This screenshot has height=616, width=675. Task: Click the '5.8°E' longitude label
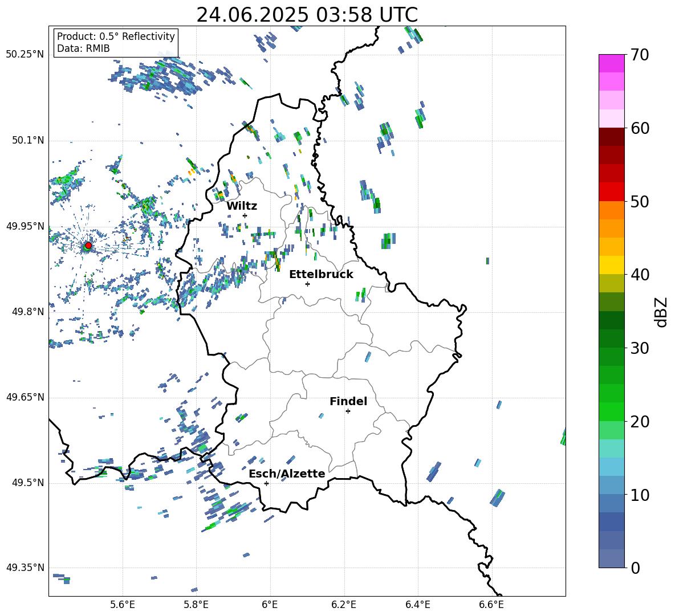click(x=196, y=605)
